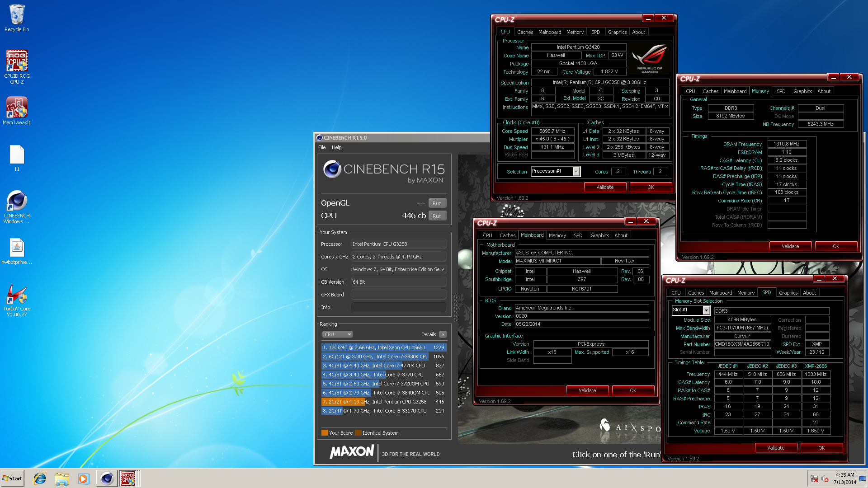868x488 pixels.
Task: Click Validate in SPD CPU-Z window
Action: point(776,448)
